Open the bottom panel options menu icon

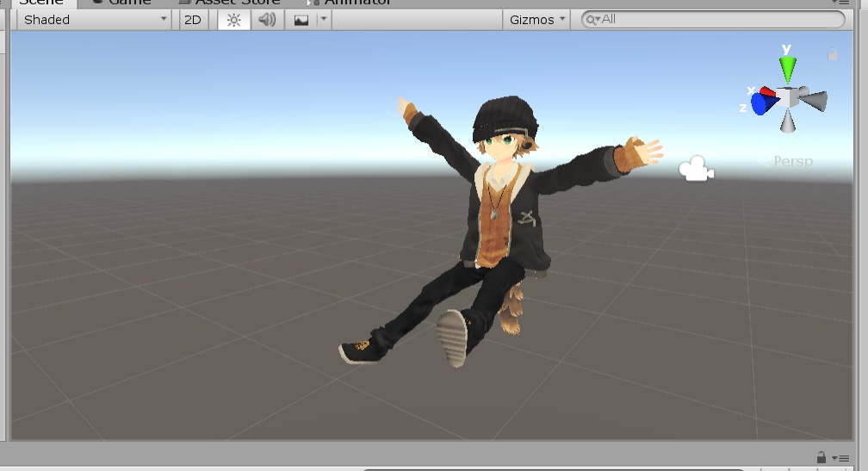click(x=841, y=458)
